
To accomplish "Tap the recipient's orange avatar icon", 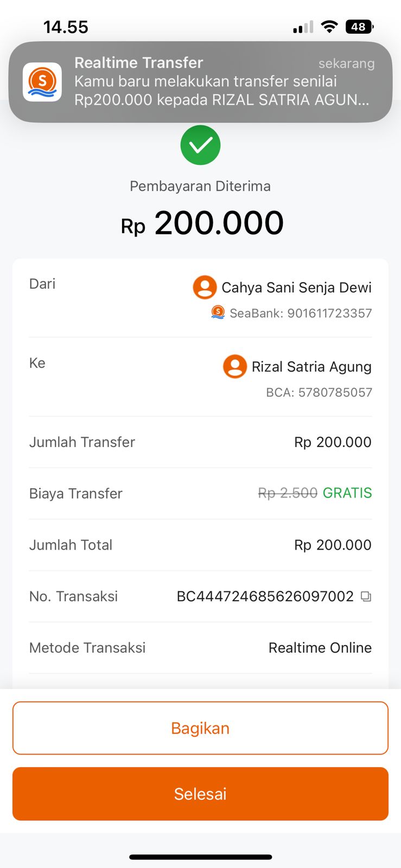I will (x=235, y=366).
